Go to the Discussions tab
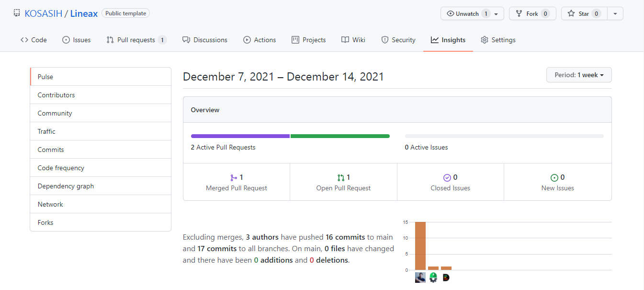644x290 pixels. (205, 40)
